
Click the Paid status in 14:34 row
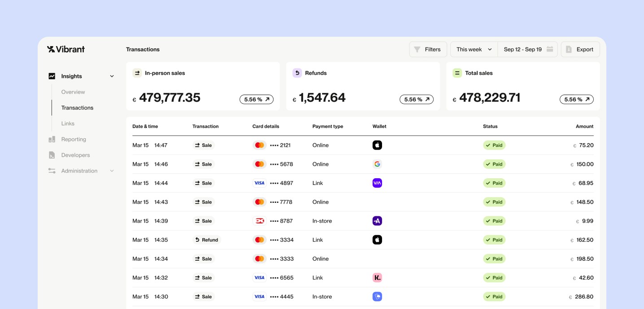[494, 259]
